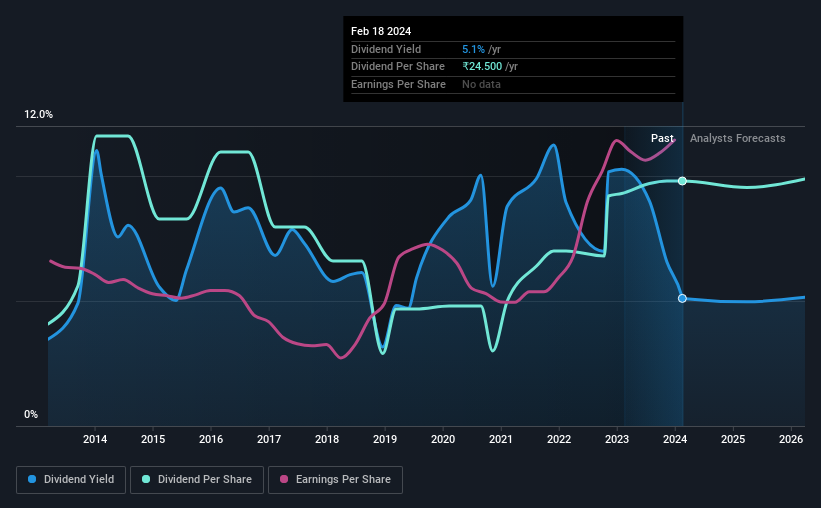Click the No data earnings value
Screen dimensions: 821x508
pyautogui.click(x=481, y=84)
